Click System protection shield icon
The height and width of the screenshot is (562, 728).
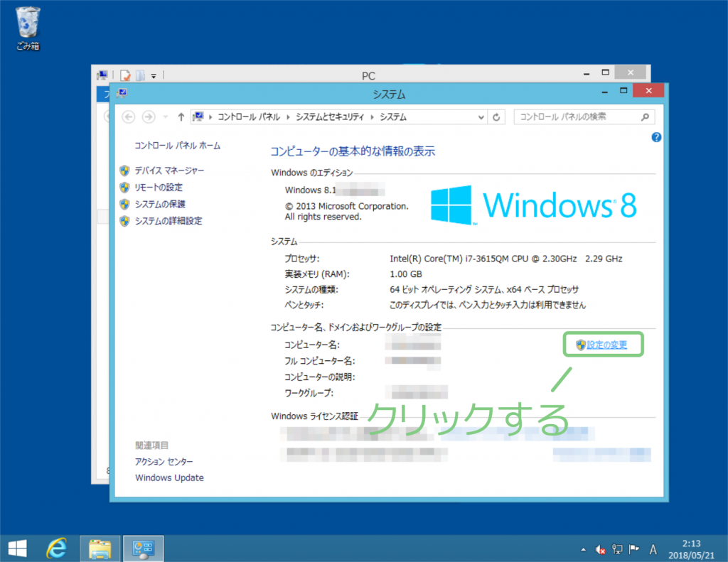click(124, 204)
